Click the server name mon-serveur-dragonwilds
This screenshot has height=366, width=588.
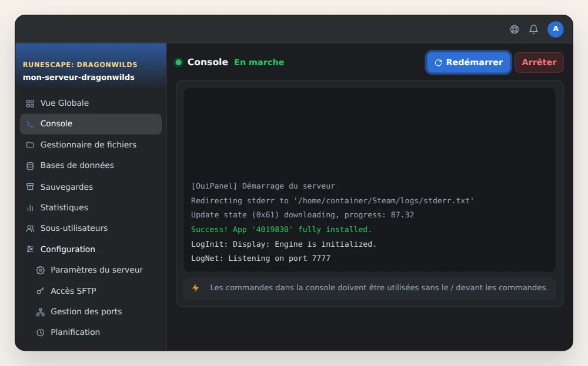[x=79, y=78]
